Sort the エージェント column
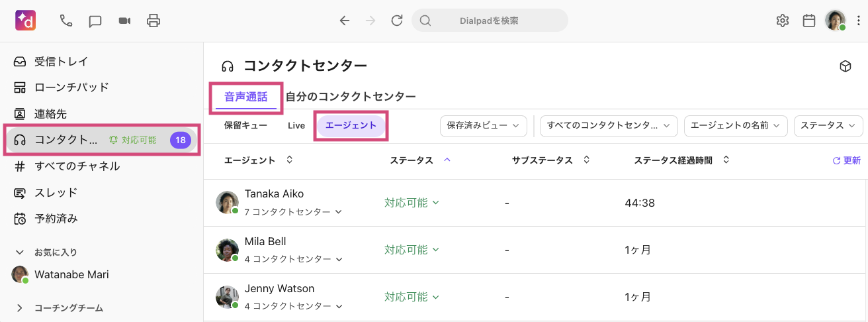 click(289, 160)
